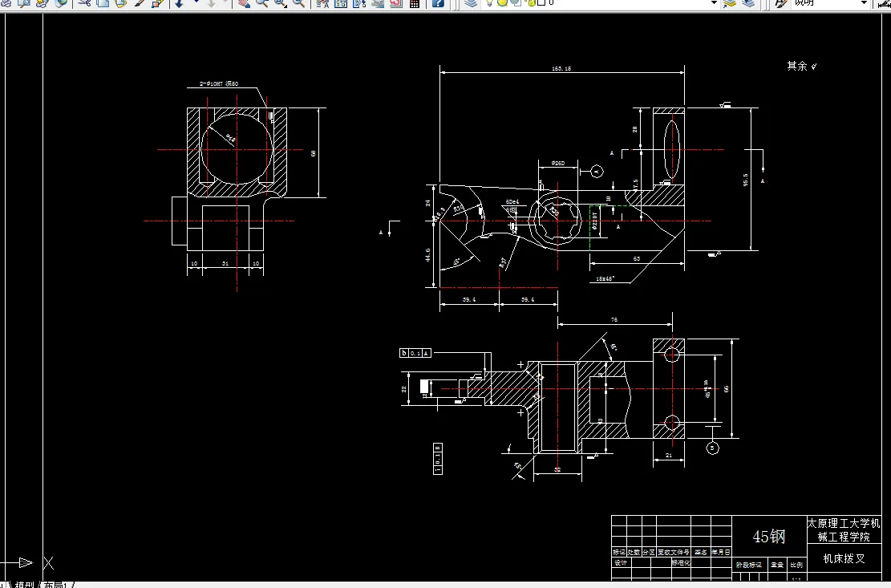Open the Text Style manager icon
This screenshot has height=588, width=891.
pyautogui.click(x=781, y=3)
